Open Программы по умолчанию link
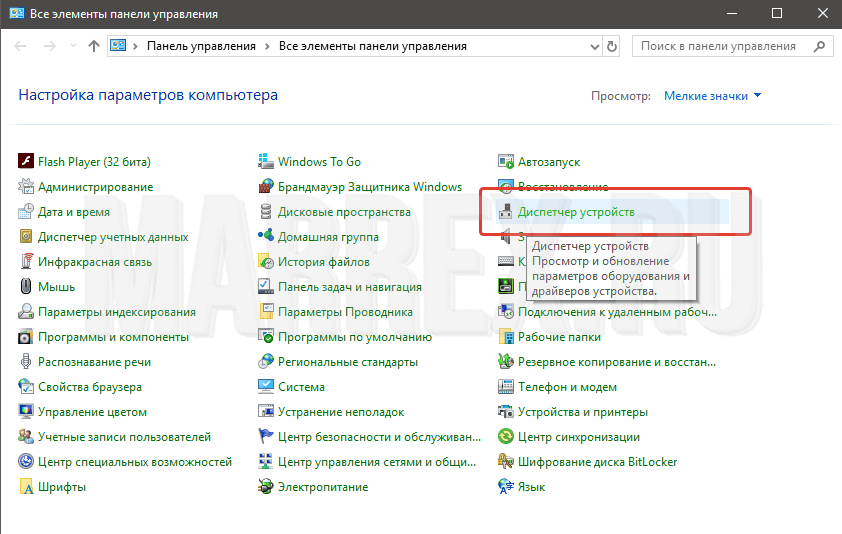 pos(354,337)
